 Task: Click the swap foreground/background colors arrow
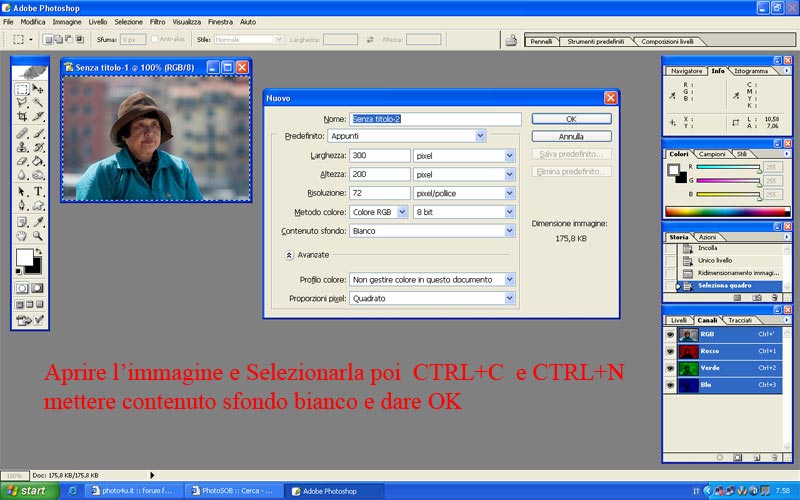(x=38, y=252)
